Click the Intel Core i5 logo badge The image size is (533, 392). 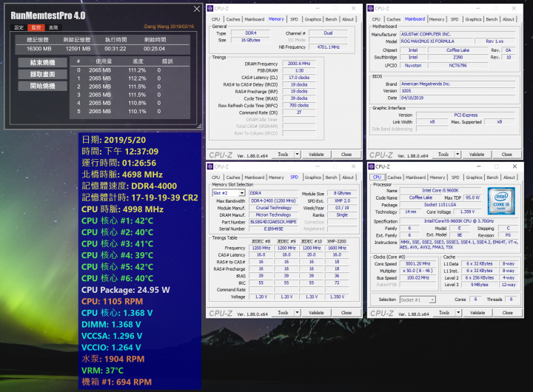tap(501, 200)
